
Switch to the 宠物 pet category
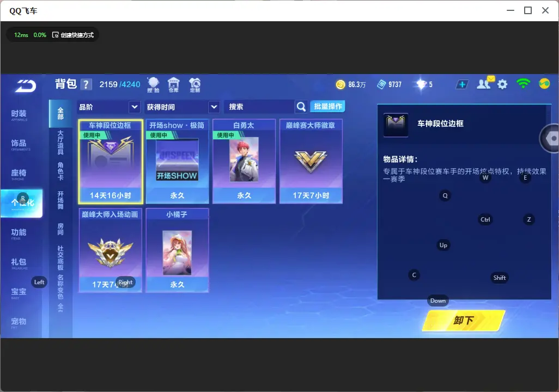19,322
